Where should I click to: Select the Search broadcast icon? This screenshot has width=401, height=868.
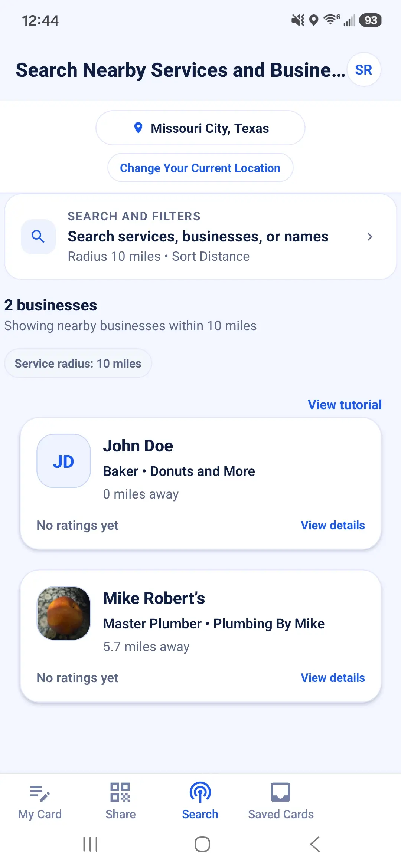200,792
